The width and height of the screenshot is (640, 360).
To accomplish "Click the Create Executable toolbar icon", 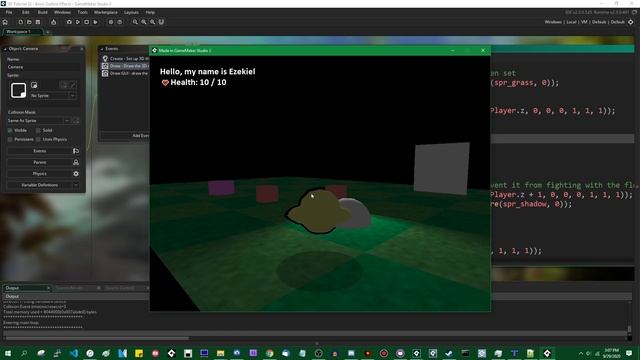I will point(53,22).
